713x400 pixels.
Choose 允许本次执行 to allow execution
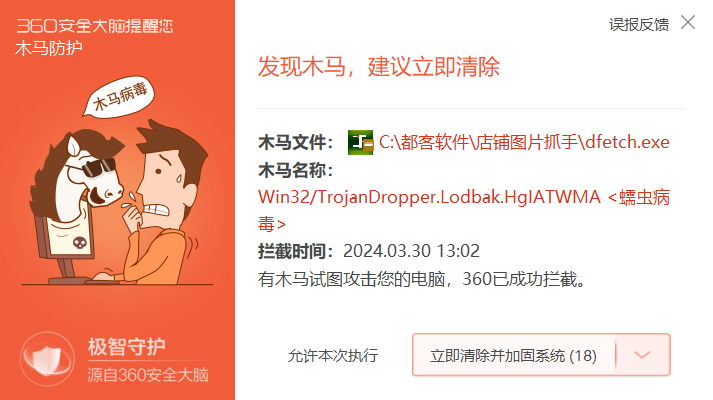click(333, 355)
